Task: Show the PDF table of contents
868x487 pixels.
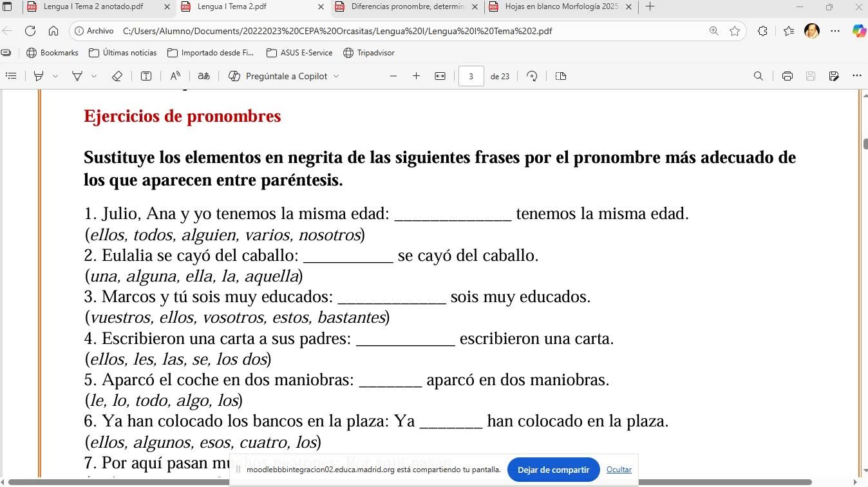Action: click(x=11, y=76)
